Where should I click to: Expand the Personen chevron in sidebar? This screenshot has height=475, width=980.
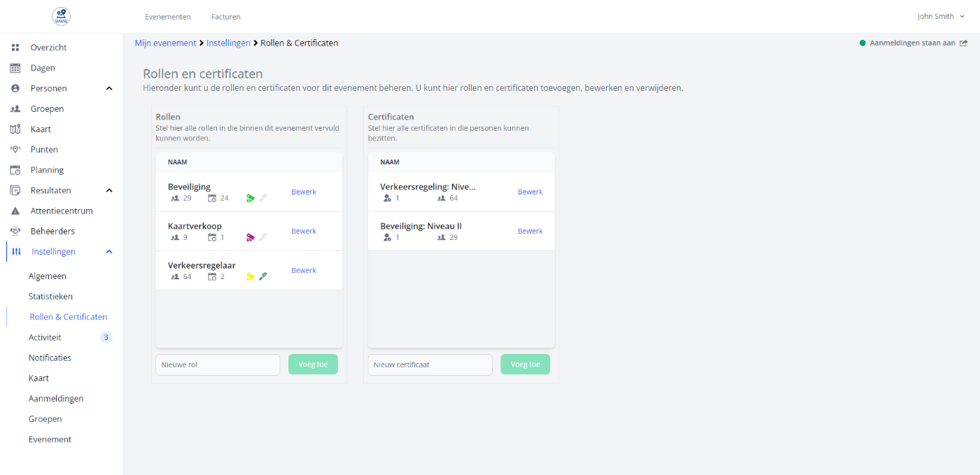click(109, 89)
